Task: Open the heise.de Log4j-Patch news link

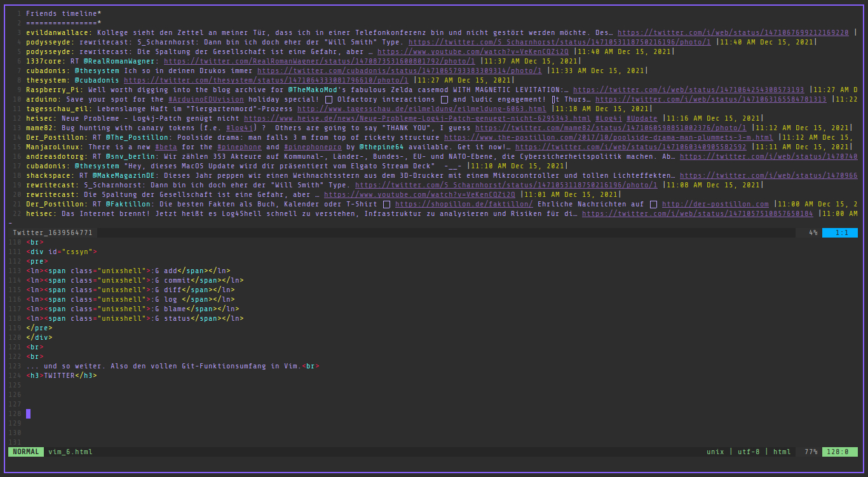Action: 417,118
